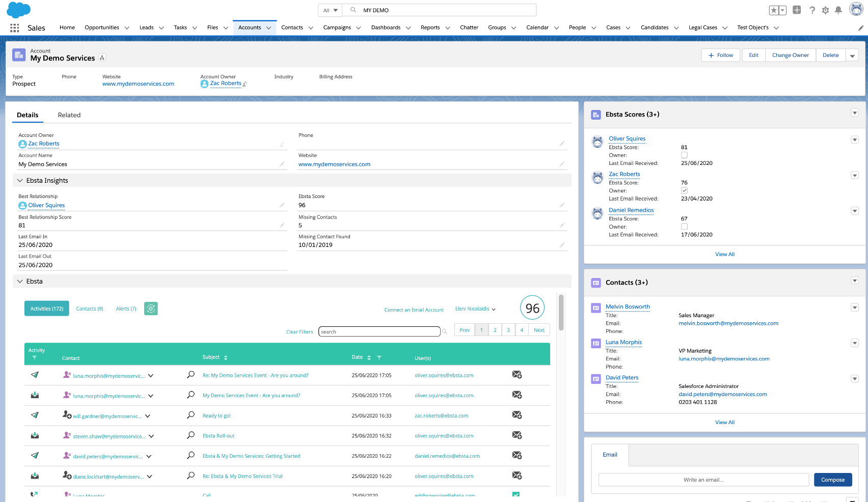
Task: Click the help question mark icon
Action: click(x=812, y=10)
